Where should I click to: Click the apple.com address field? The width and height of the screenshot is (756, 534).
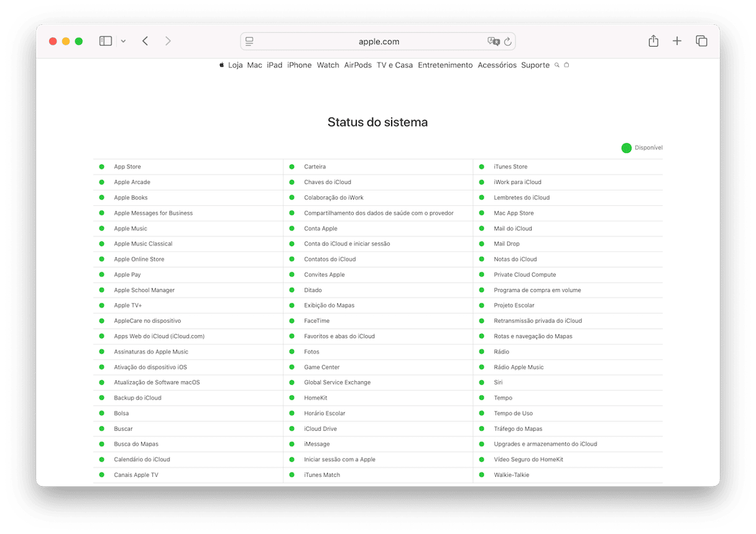[x=378, y=42]
